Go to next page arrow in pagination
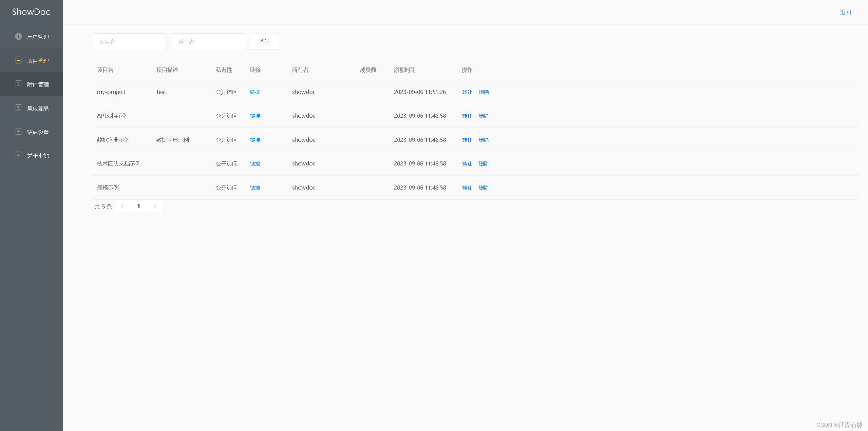Image resolution: width=868 pixels, height=431 pixels. point(155,206)
